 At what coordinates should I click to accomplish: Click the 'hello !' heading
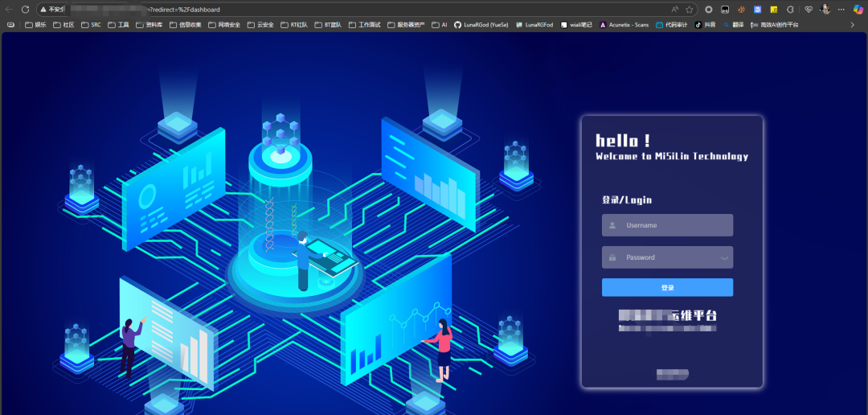click(x=623, y=141)
